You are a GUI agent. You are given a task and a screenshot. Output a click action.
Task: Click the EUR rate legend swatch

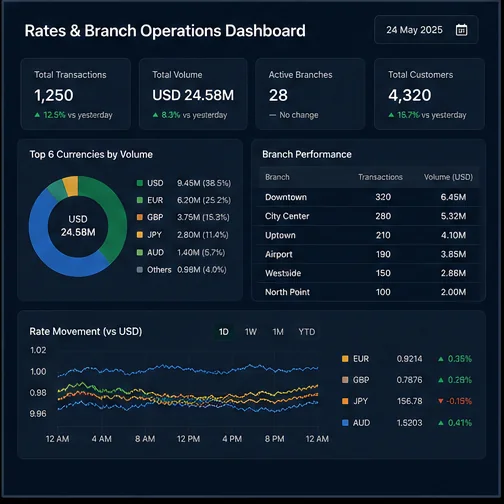[x=345, y=359]
